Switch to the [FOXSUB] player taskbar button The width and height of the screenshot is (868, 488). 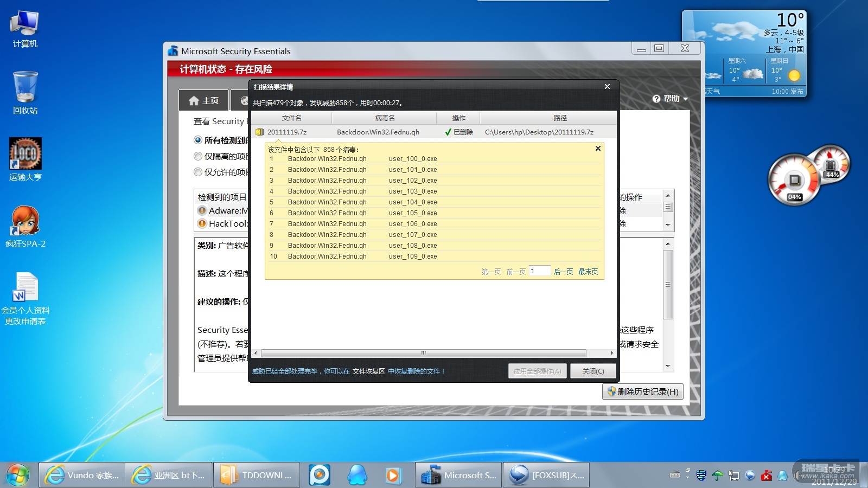(x=546, y=475)
